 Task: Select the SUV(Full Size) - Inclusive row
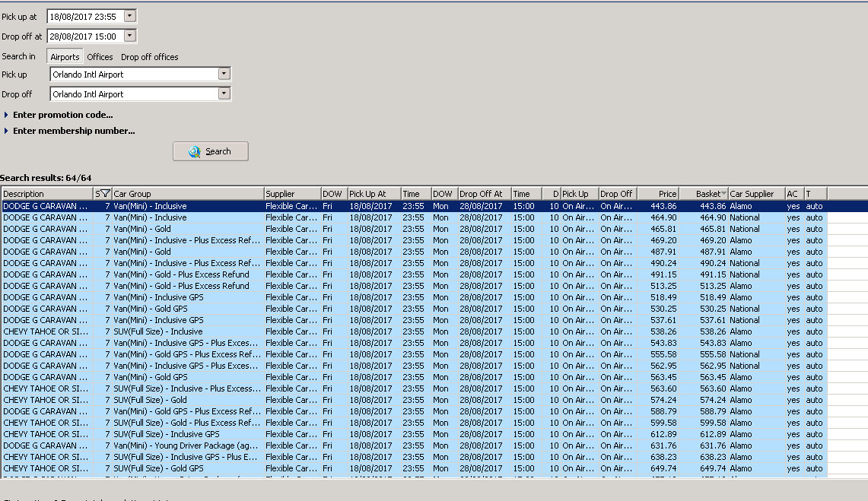pos(414,331)
